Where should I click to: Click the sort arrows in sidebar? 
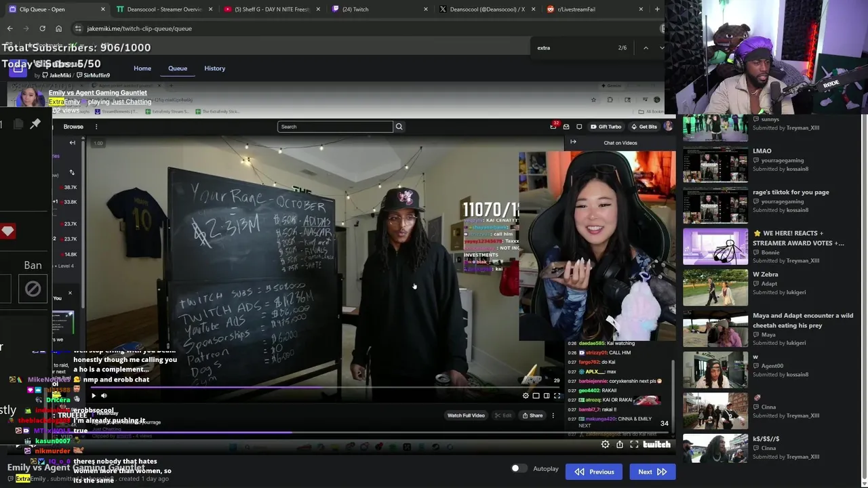[x=72, y=173]
